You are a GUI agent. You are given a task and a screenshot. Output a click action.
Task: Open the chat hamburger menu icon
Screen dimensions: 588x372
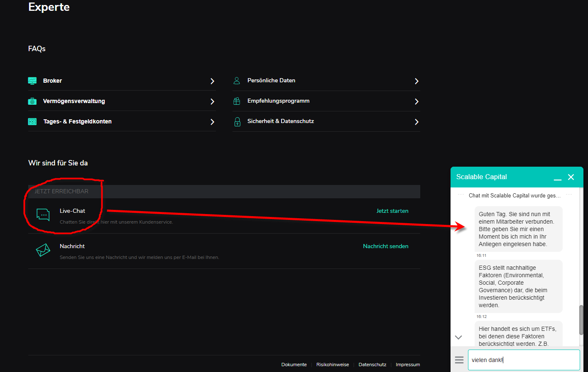[x=459, y=360]
